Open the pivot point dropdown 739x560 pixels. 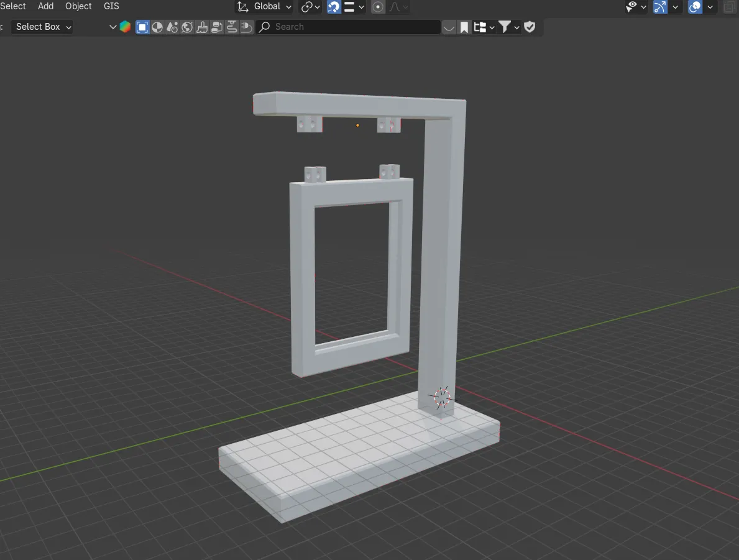[311, 7]
